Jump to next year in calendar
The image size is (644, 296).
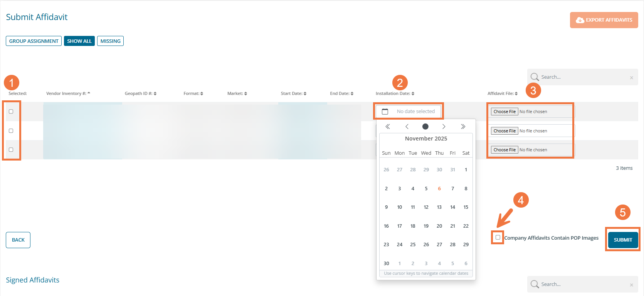coord(463,127)
